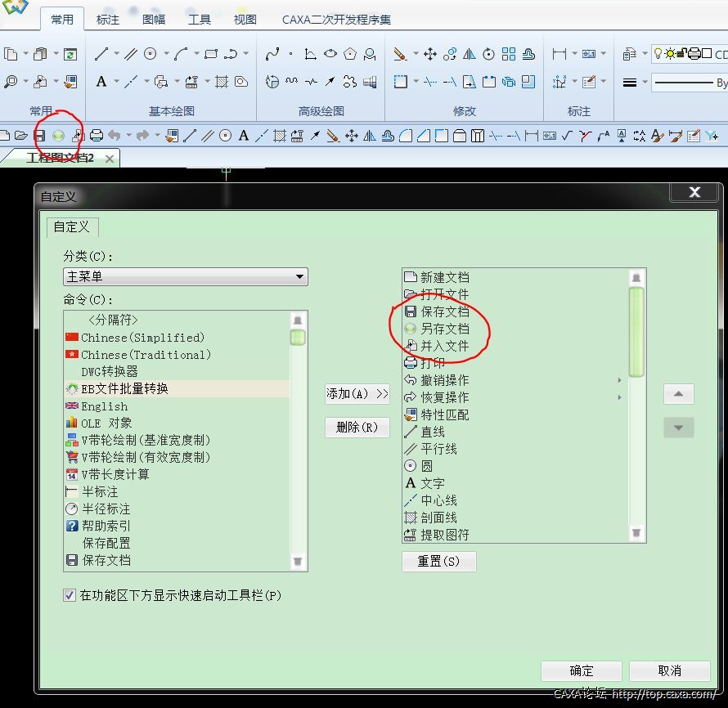The image size is (728, 708).
Task: Click the move tool in the modify panel
Action: [x=430, y=54]
